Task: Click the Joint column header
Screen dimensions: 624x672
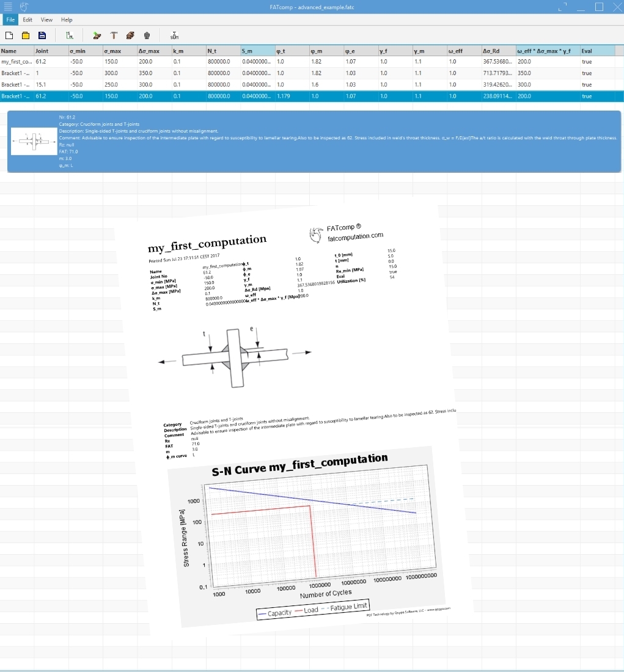Action: (x=51, y=51)
